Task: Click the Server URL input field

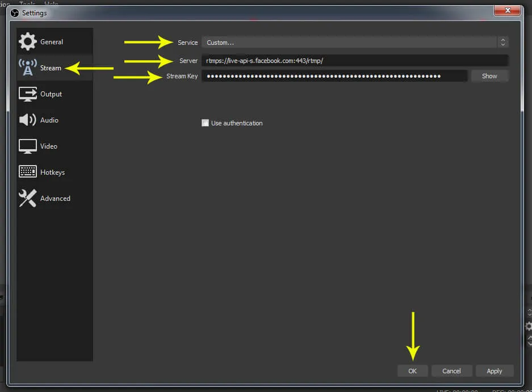Action: (x=355, y=61)
